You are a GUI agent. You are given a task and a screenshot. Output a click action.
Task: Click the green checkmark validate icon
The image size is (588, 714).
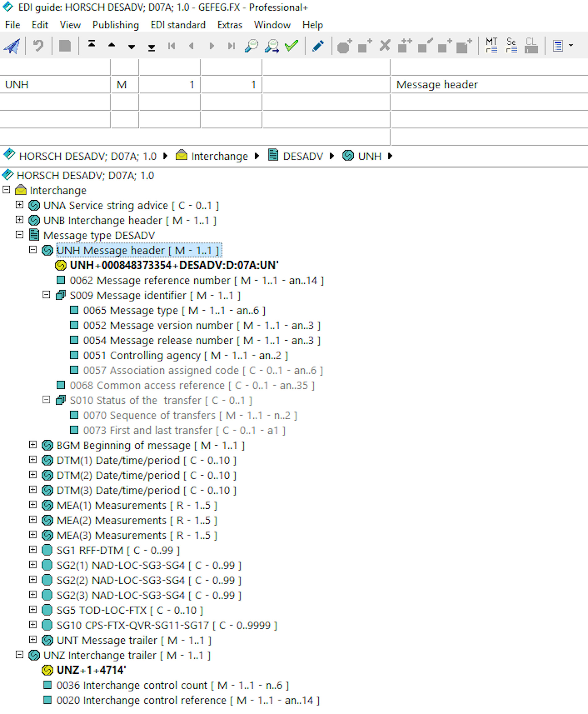[291, 46]
